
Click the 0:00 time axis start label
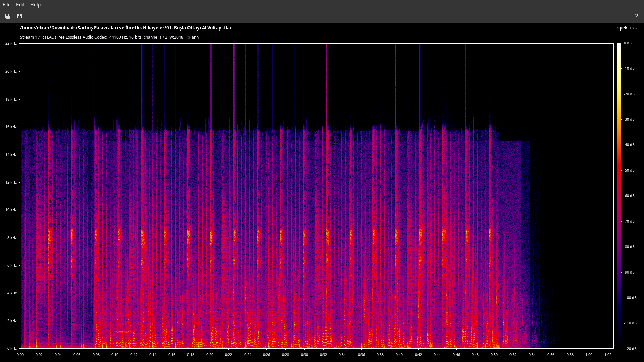pyautogui.click(x=20, y=355)
